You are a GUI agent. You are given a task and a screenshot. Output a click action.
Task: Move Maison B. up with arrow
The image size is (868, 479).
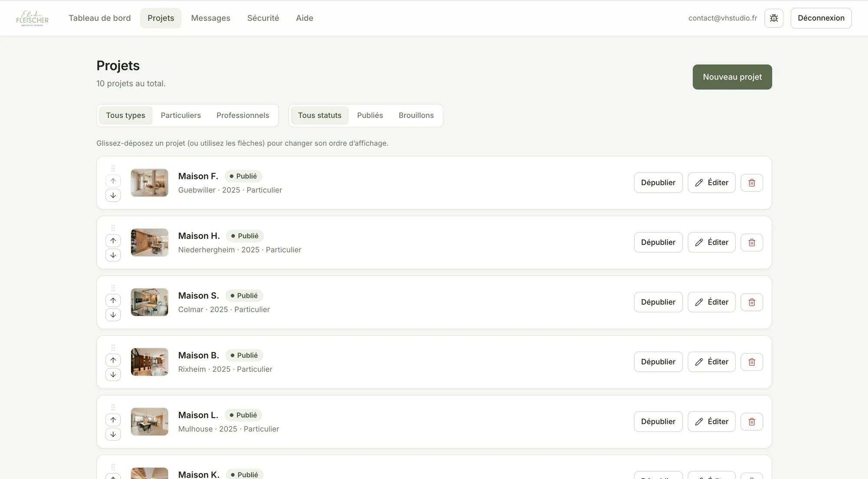[113, 360]
